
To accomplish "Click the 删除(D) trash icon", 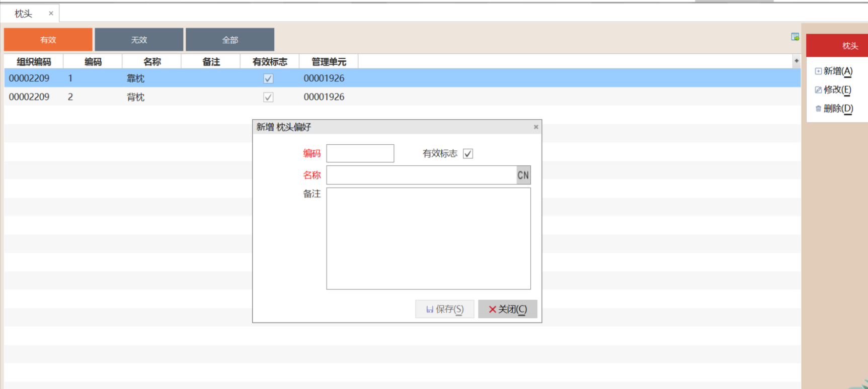I will [x=818, y=109].
